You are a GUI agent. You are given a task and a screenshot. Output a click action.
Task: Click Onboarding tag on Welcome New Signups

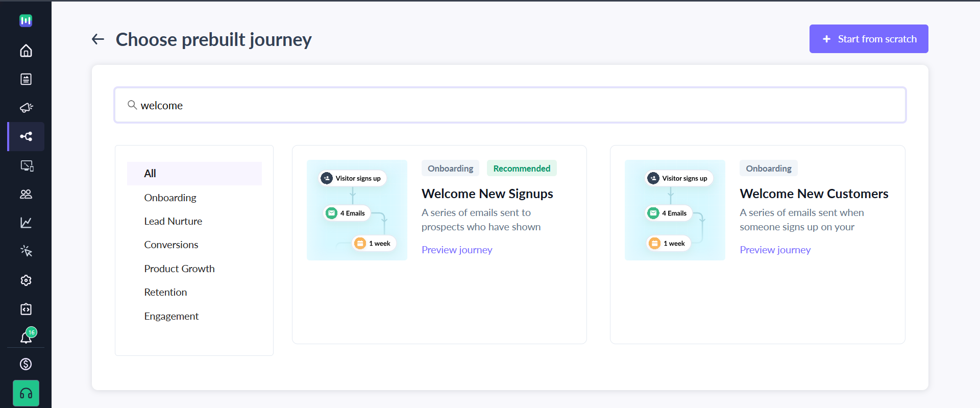click(x=450, y=169)
